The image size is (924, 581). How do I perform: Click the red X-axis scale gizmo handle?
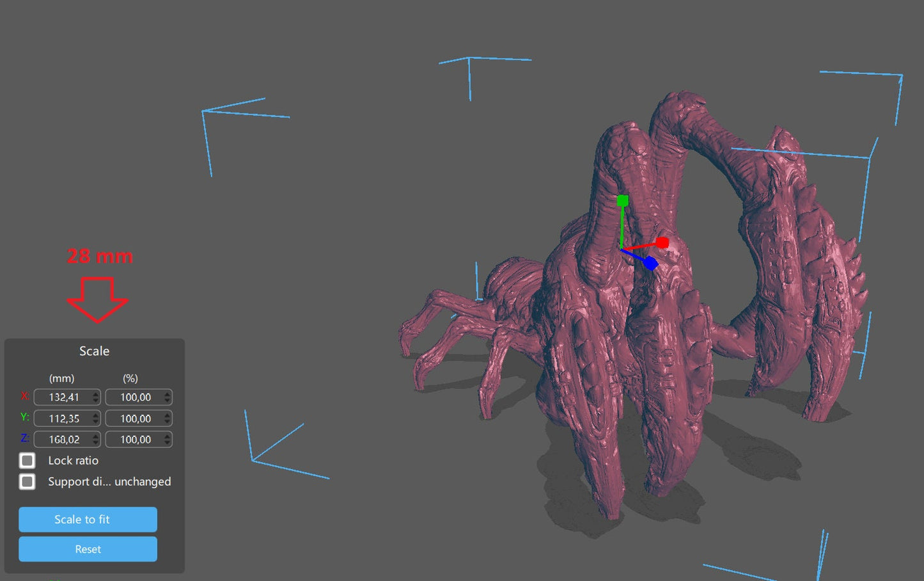click(x=662, y=243)
